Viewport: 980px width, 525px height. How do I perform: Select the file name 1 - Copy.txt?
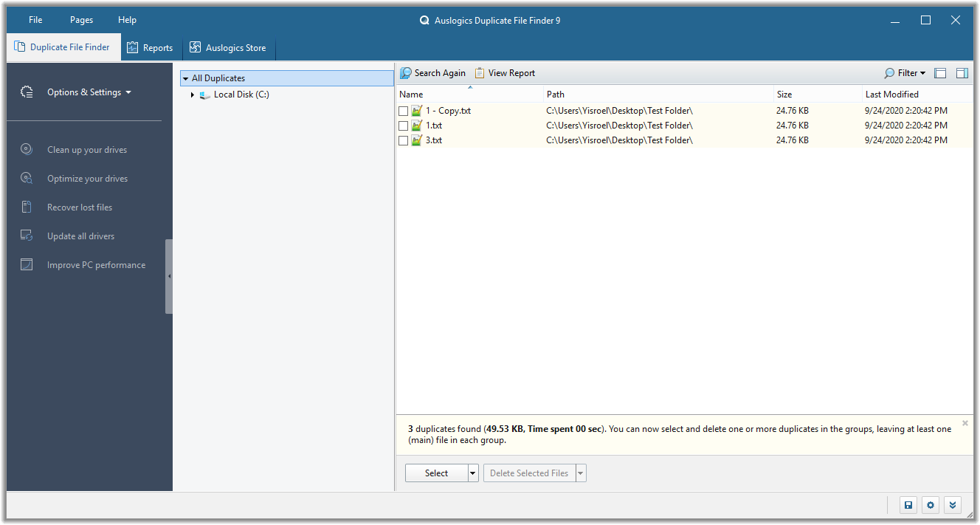(448, 111)
